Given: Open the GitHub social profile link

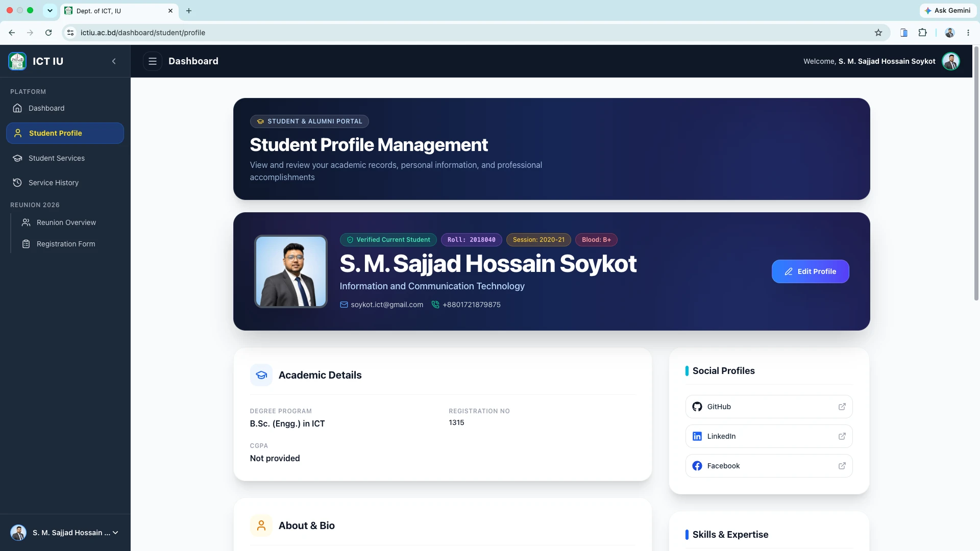Looking at the screenshot, I should (x=769, y=407).
